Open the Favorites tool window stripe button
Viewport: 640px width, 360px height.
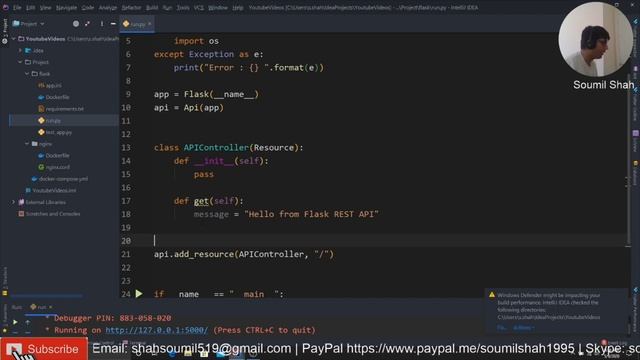(4, 317)
